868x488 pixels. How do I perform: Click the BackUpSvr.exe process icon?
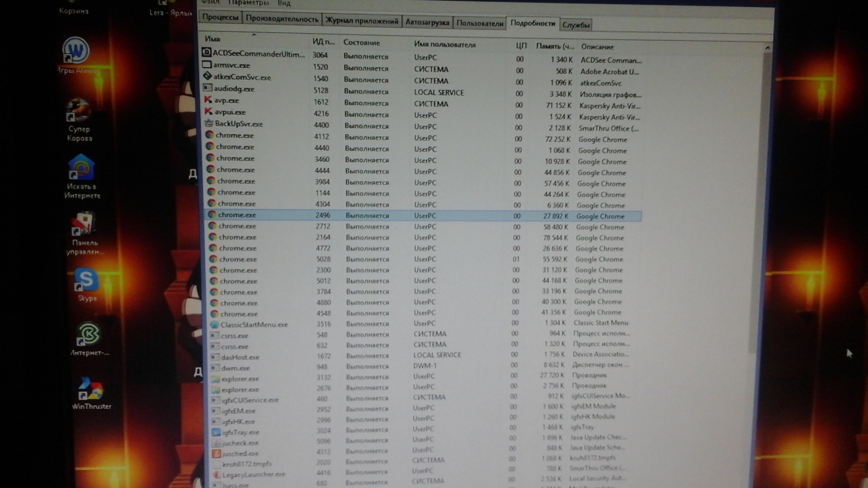click(209, 123)
